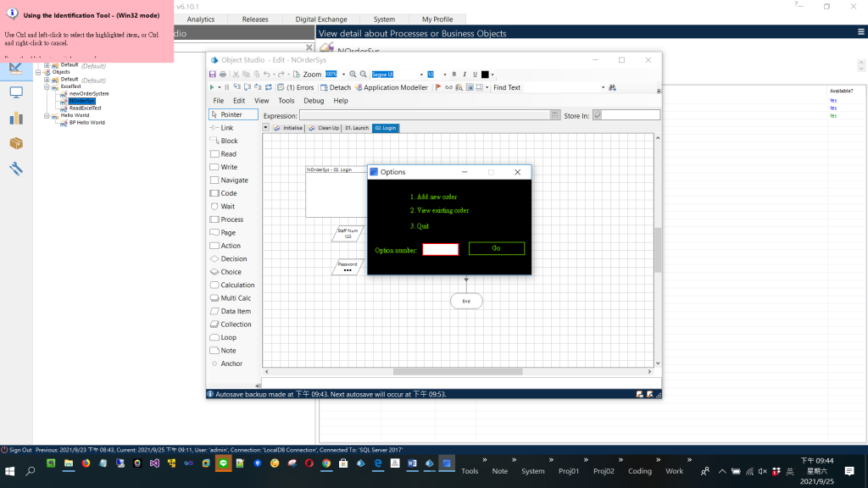Collapse the Hello World group
The image size is (868, 488).
pyautogui.click(x=47, y=115)
